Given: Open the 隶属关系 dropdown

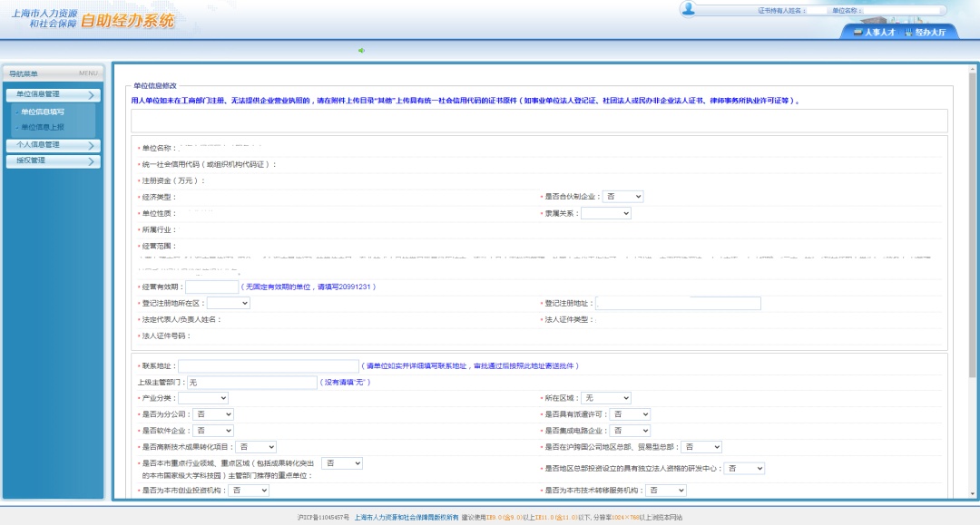Looking at the screenshot, I should pos(605,213).
